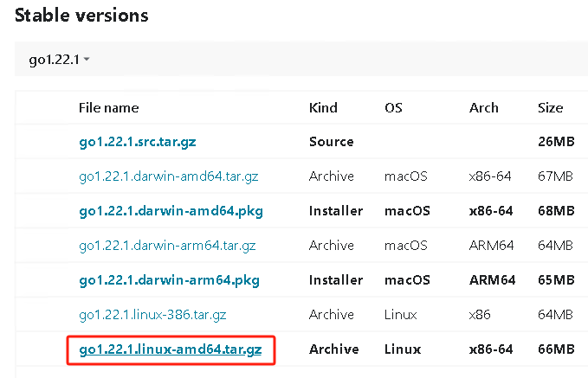Click the Kind column header
The width and height of the screenshot is (588, 378).
tap(323, 108)
